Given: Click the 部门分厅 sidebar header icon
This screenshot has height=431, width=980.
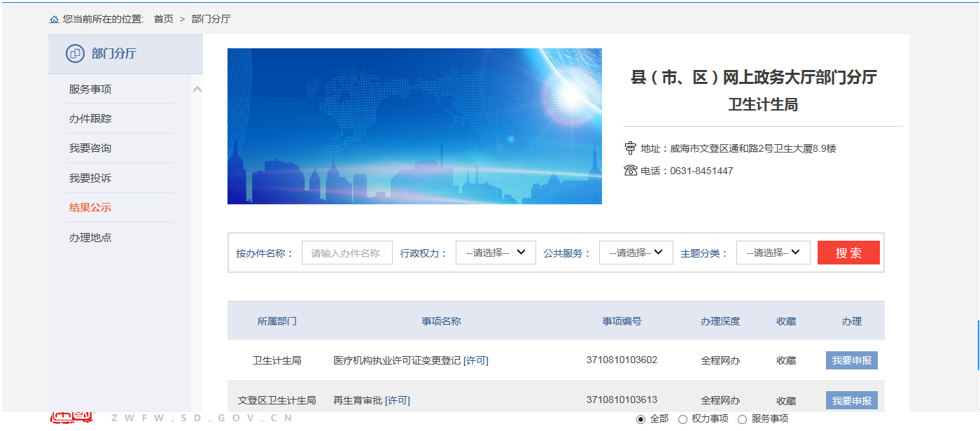Looking at the screenshot, I should point(75,54).
